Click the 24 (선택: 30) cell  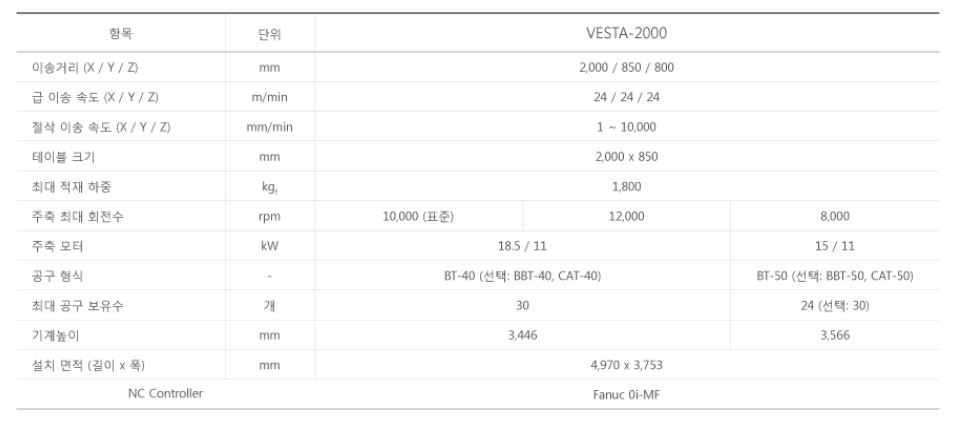point(835,305)
